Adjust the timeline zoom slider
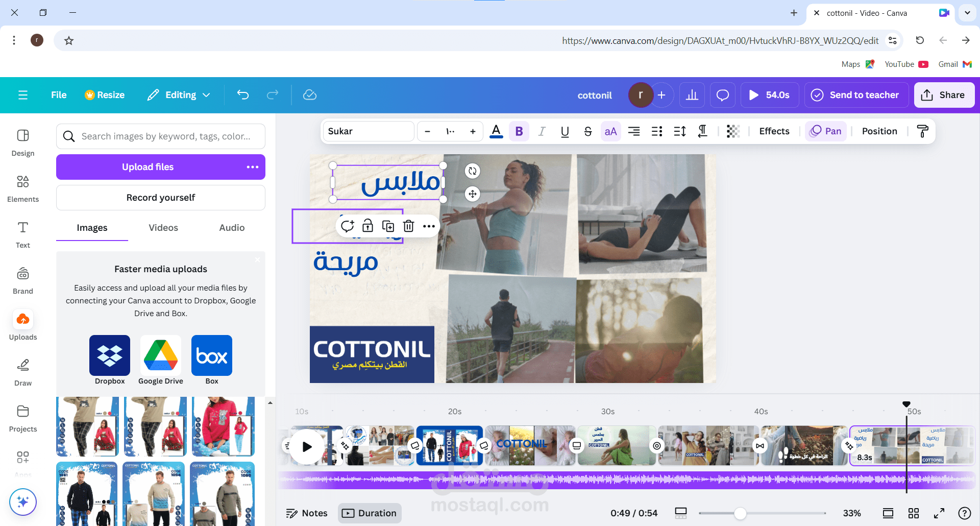This screenshot has width=980, height=526. pos(740,513)
